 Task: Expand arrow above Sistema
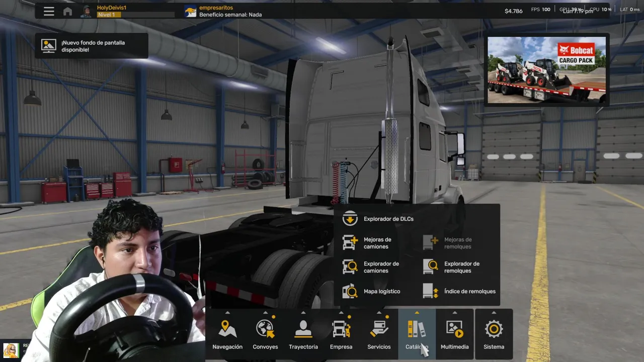coord(494,313)
